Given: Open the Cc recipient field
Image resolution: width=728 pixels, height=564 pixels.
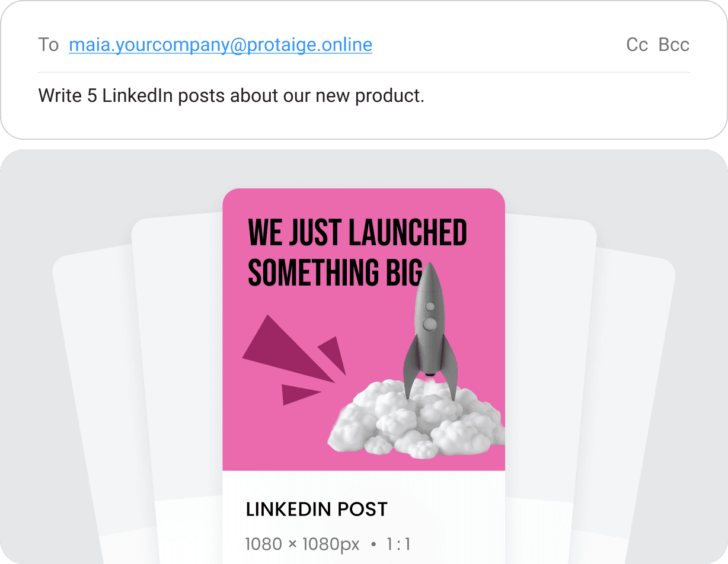Looking at the screenshot, I should pos(637,45).
